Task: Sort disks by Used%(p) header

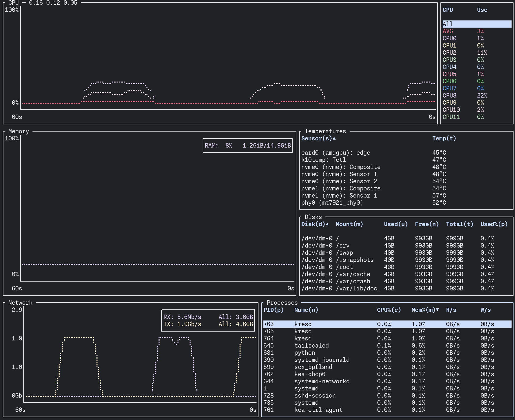Action: pyautogui.click(x=494, y=224)
